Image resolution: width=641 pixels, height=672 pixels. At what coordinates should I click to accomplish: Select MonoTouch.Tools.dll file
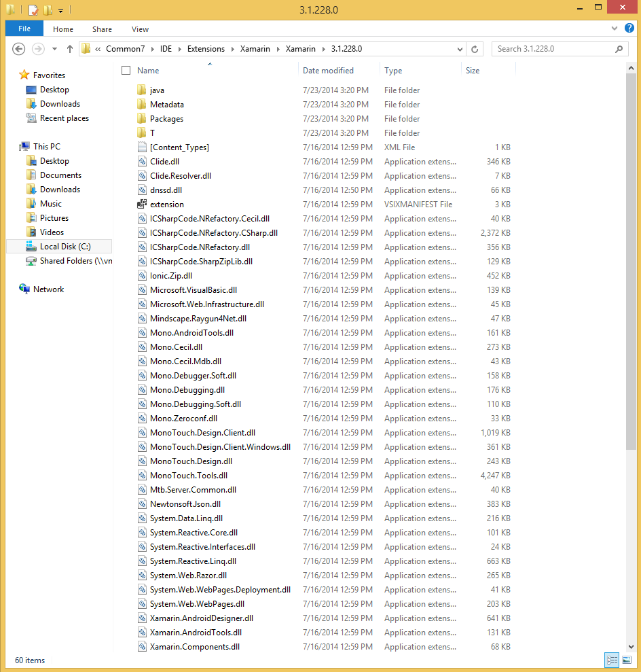pos(188,475)
